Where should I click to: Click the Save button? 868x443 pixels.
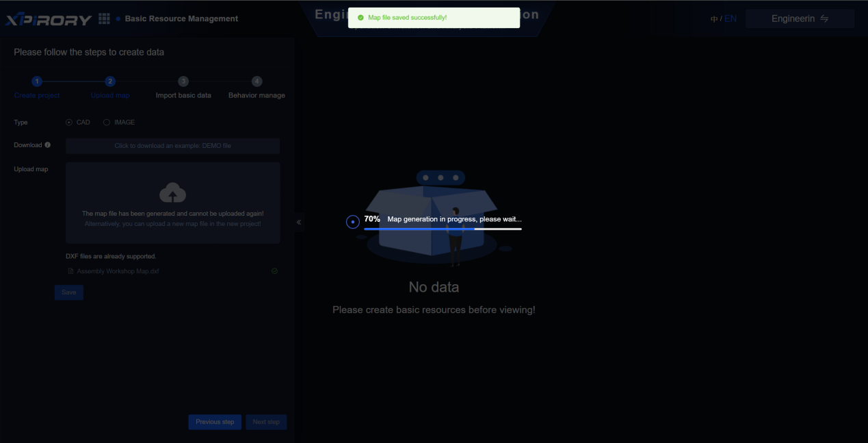[69, 292]
